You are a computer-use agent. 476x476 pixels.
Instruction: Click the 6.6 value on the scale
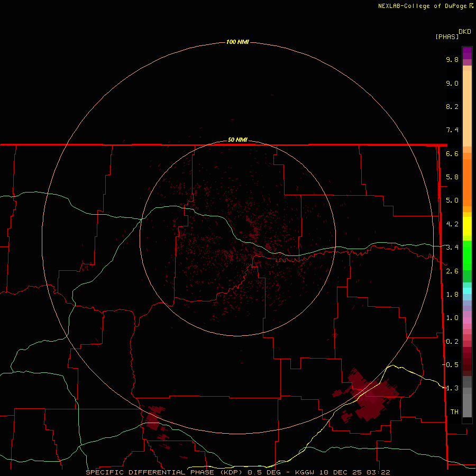pos(452,153)
